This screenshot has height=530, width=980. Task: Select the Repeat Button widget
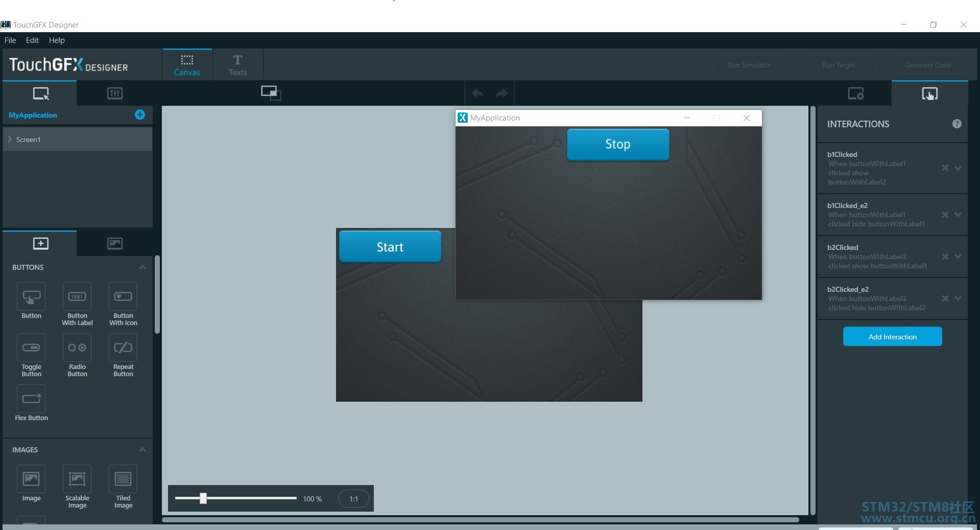[123, 355]
